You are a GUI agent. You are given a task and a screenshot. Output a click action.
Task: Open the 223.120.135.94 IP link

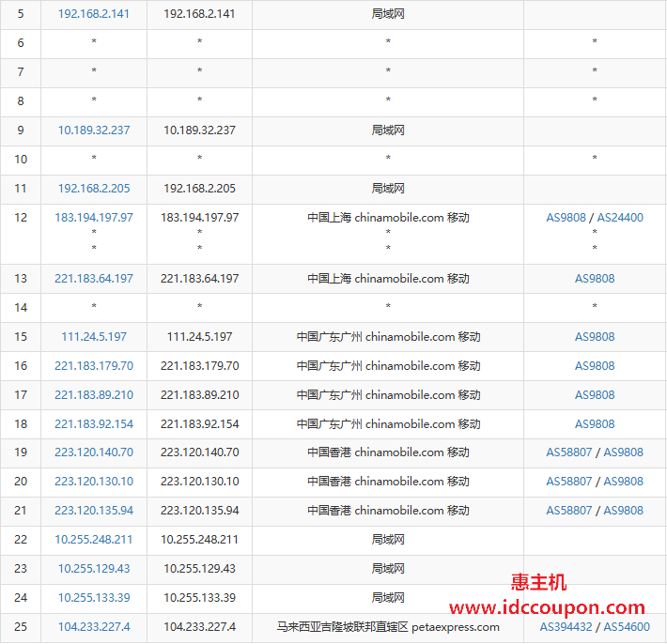tap(94, 511)
